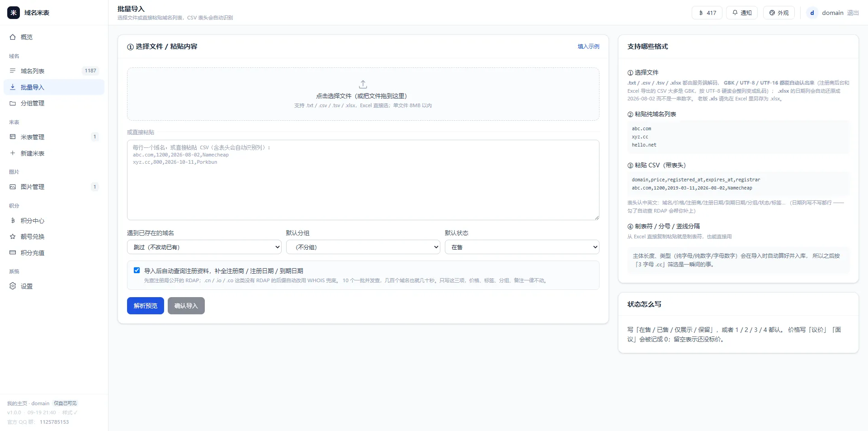
Task: Click the gear icon for 设置
Action: click(13, 286)
